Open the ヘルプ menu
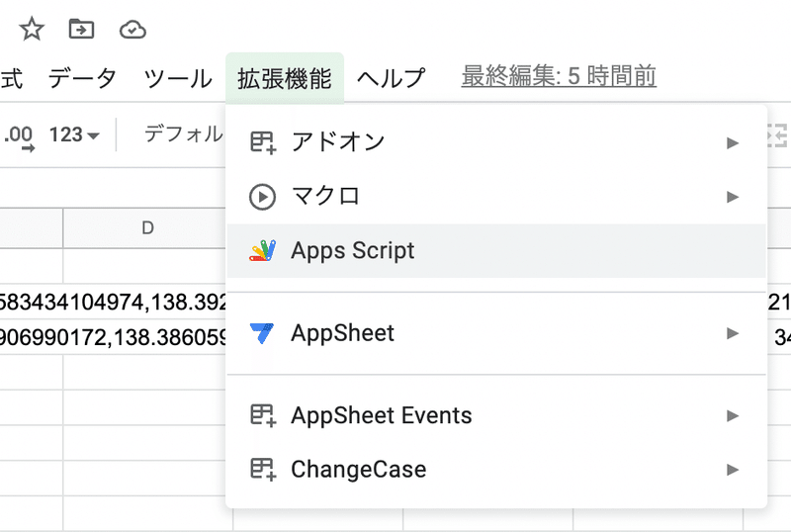791x532 pixels. click(x=391, y=78)
